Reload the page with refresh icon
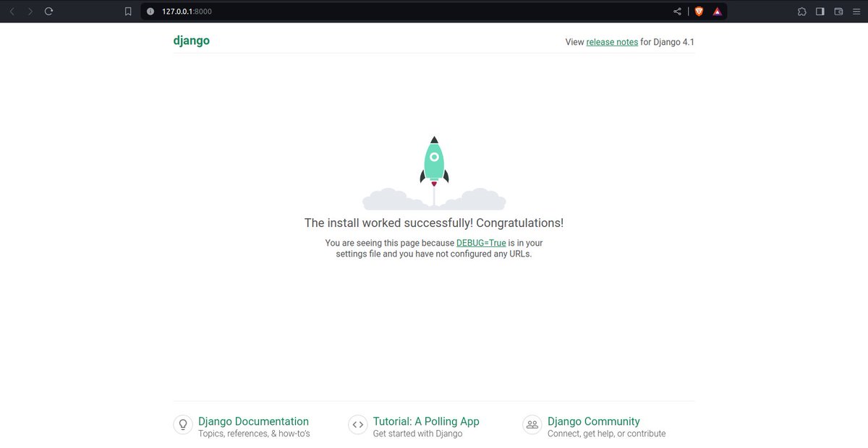Viewport: 868px width, 448px height. pyautogui.click(x=49, y=12)
